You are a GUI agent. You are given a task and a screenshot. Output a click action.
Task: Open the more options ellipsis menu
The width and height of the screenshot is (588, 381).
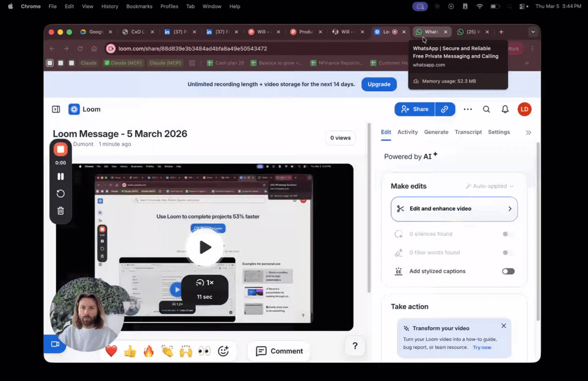(467, 110)
